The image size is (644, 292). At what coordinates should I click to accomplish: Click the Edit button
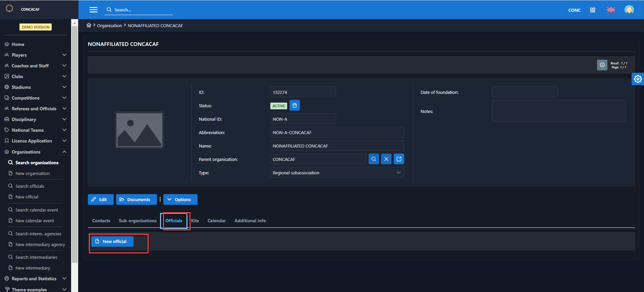[x=100, y=199]
